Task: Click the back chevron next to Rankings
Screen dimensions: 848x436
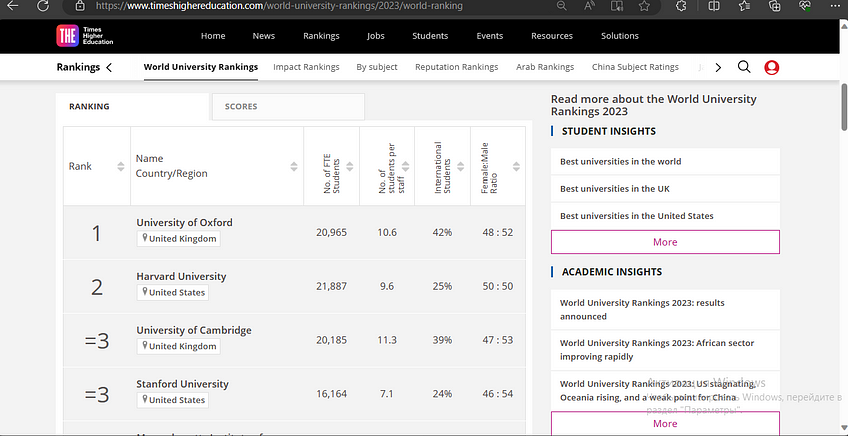Action: click(x=109, y=68)
